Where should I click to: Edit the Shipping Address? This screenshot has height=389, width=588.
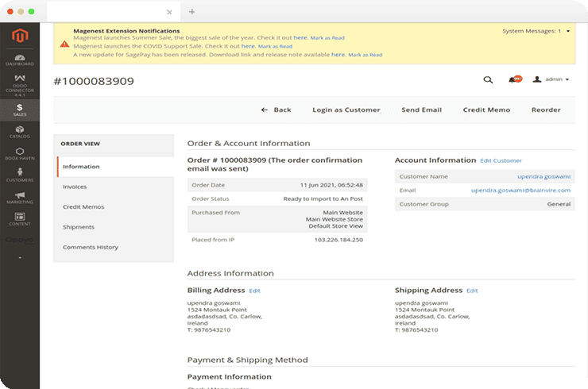tap(472, 291)
